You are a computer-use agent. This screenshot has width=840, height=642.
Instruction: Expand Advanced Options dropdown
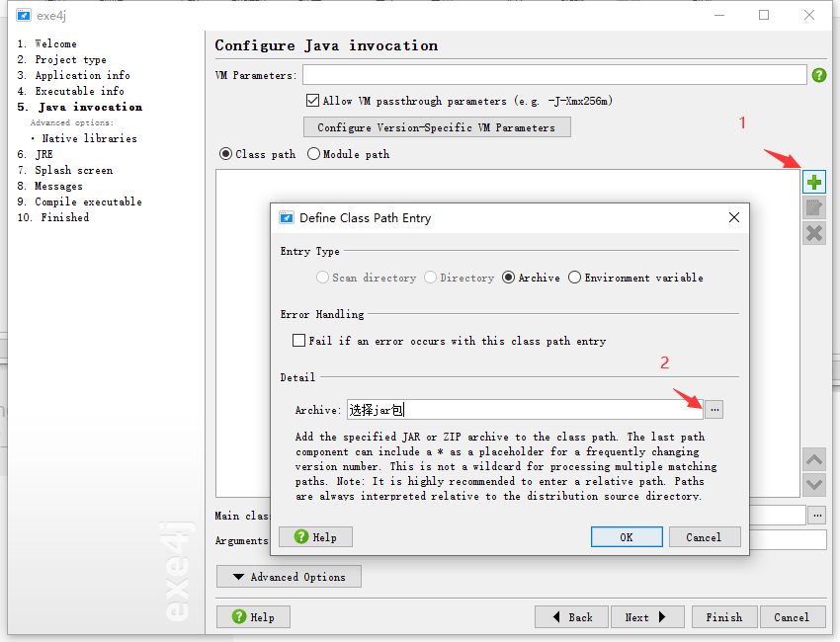click(289, 577)
